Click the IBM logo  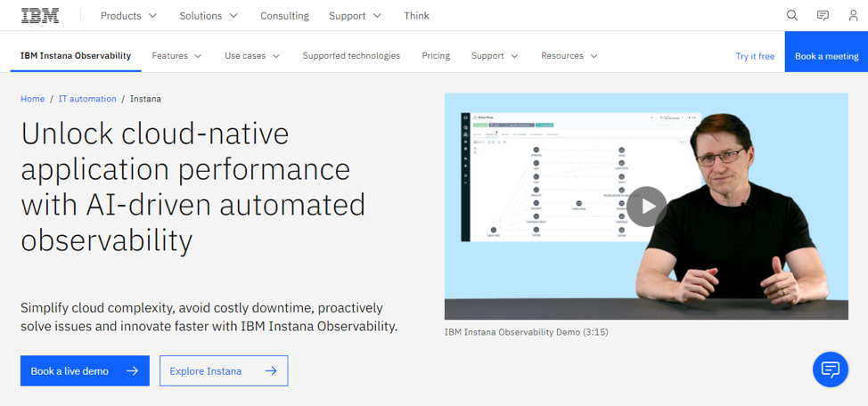click(x=40, y=15)
